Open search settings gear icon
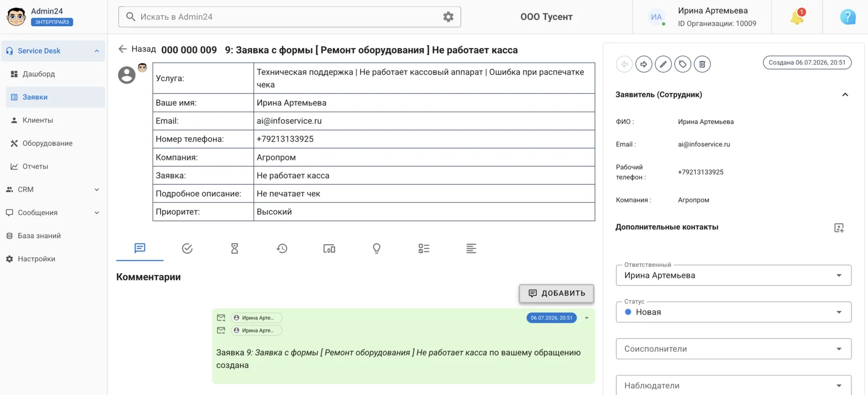868x395 pixels. (448, 17)
